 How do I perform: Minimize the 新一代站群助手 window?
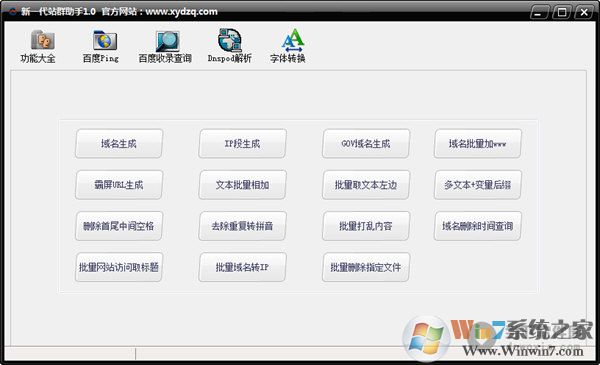tap(540, 12)
